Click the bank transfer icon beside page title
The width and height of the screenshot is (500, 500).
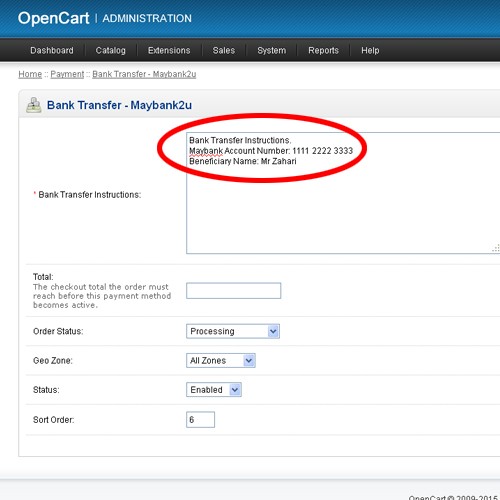tap(34, 105)
